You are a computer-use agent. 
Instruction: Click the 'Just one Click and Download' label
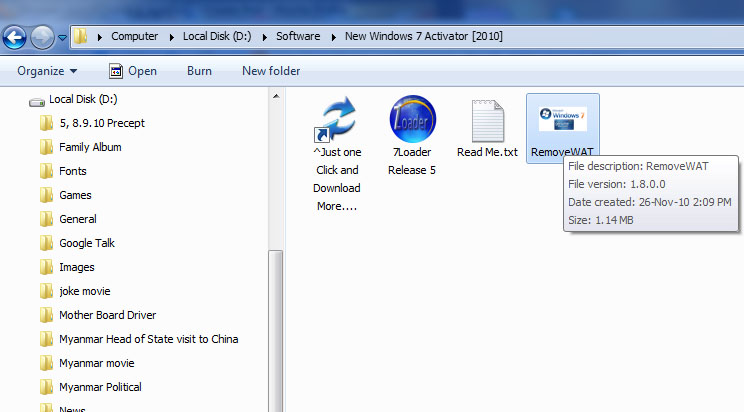tap(337, 179)
